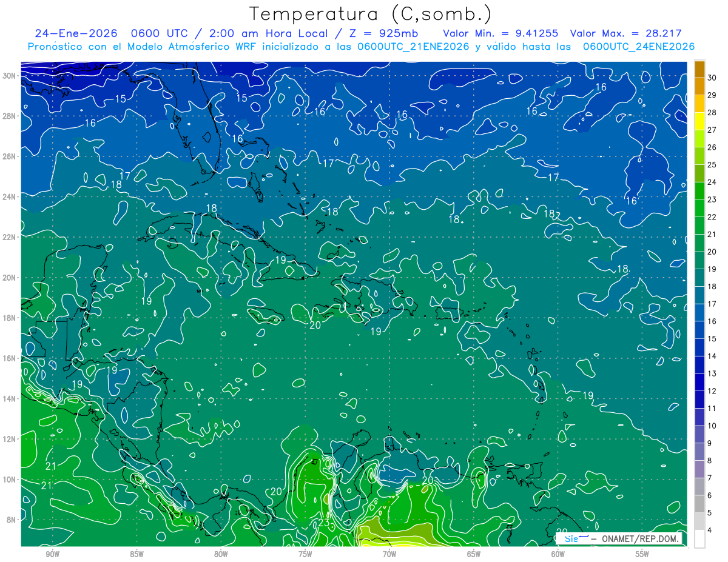Click the color legend value "10"
Screen dimensions: 728x562
[x=712, y=426]
